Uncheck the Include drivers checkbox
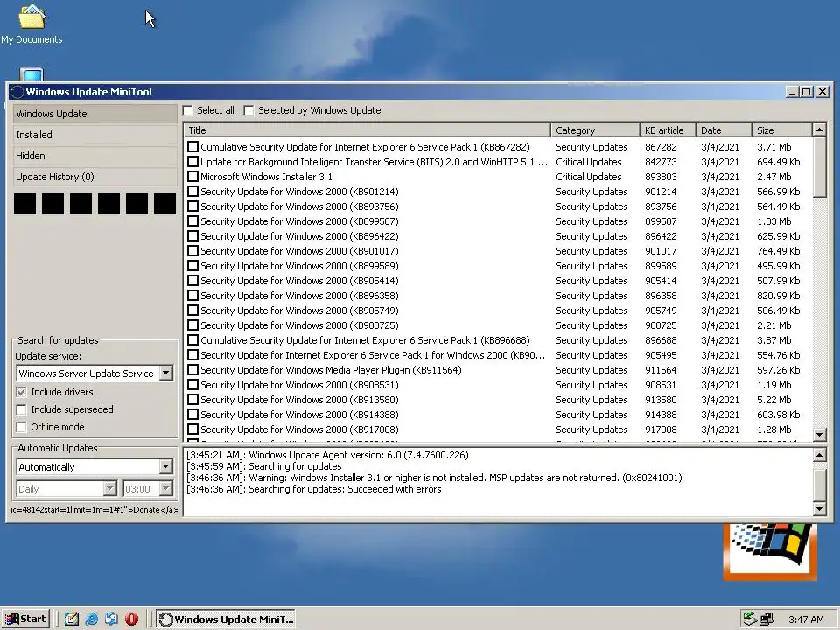 (x=21, y=392)
